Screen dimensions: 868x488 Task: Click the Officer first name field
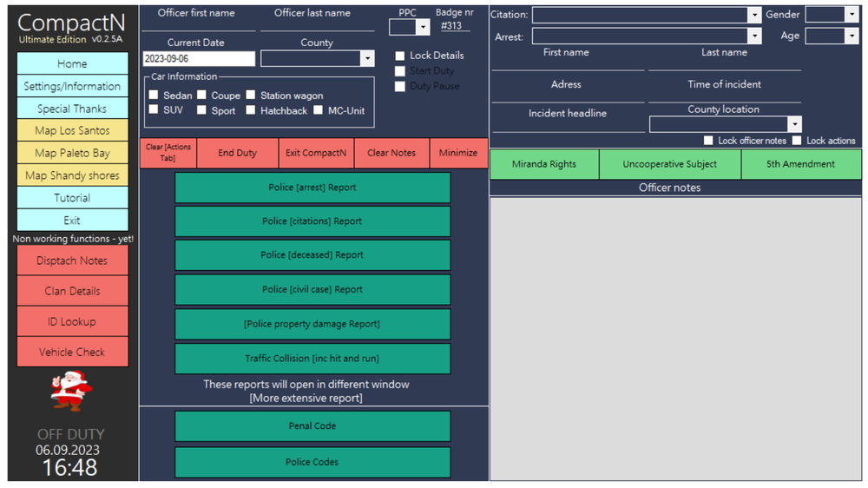(x=199, y=25)
